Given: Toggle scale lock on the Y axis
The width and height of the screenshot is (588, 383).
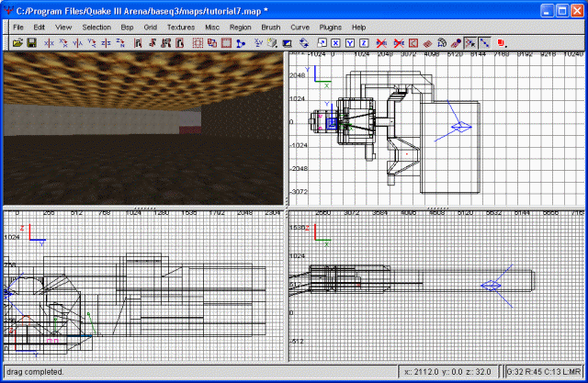Looking at the screenshot, I should coord(350,43).
